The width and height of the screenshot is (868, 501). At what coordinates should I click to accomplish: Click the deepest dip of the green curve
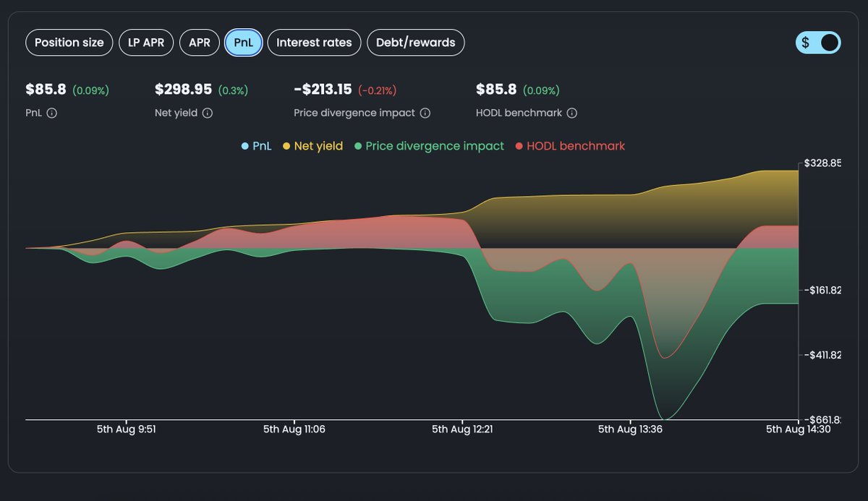[664, 419]
